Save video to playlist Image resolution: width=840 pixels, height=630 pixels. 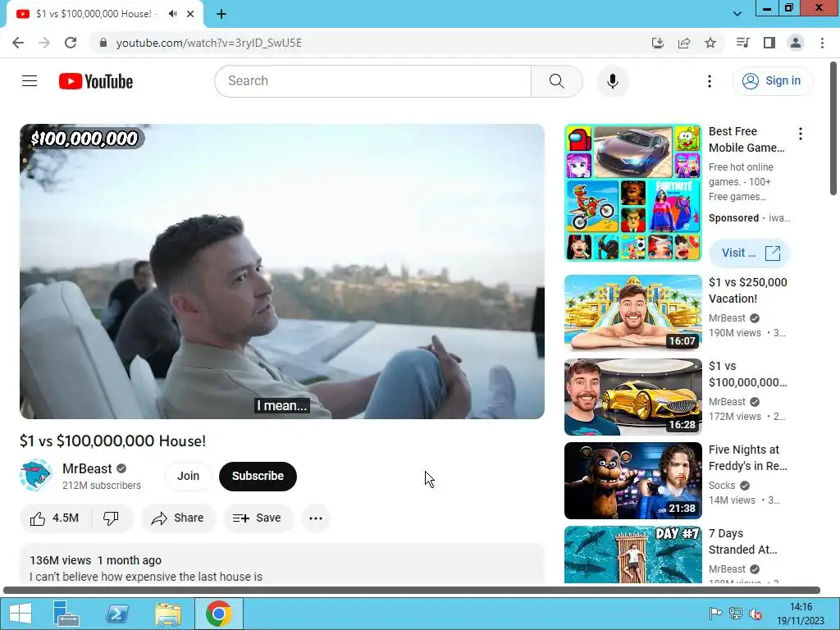coord(258,518)
